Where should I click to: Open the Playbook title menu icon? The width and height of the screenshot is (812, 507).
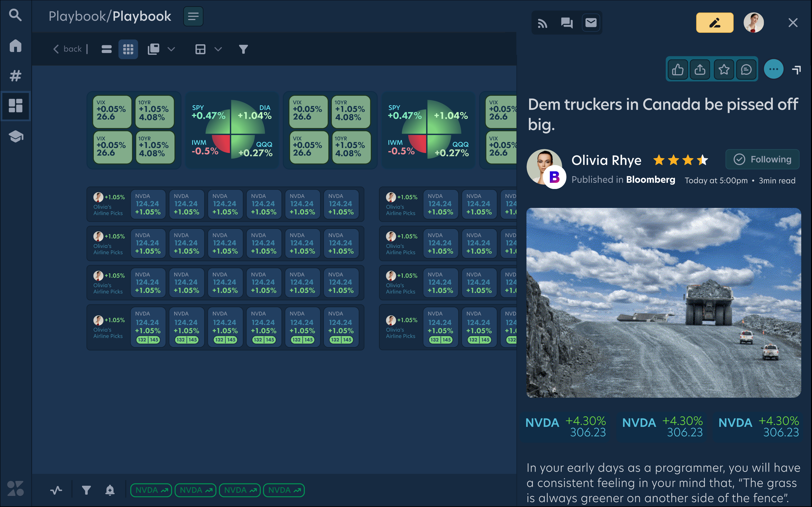[193, 16]
